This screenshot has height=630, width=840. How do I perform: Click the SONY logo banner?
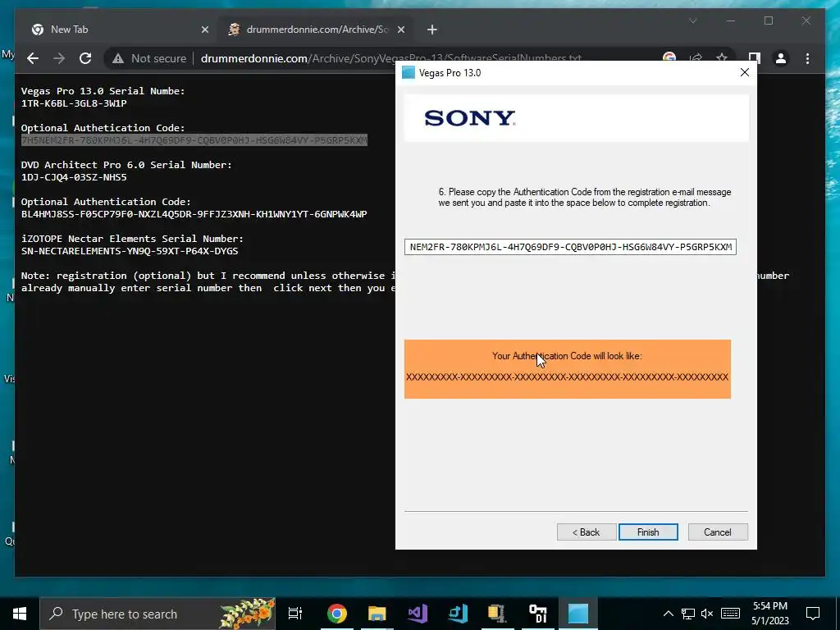tap(576, 118)
